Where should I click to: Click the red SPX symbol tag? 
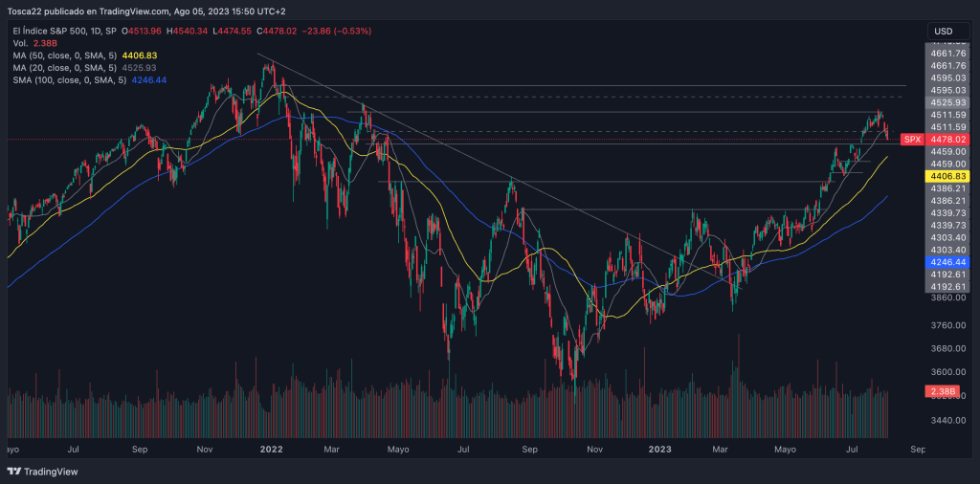(912, 140)
